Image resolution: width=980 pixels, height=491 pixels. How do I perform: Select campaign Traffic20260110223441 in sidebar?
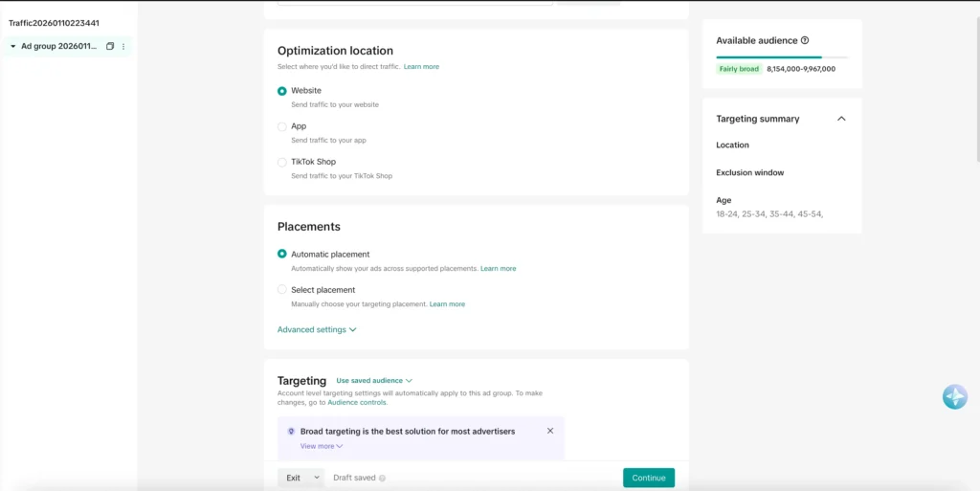pyautogui.click(x=54, y=23)
